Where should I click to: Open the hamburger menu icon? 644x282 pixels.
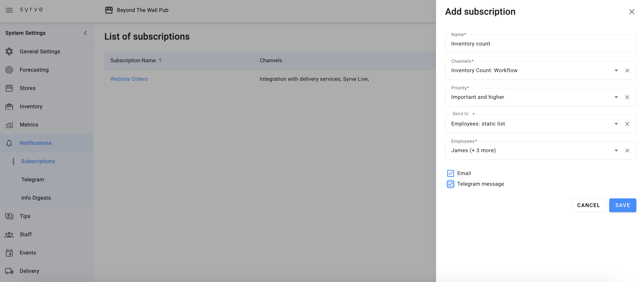click(9, 10)
